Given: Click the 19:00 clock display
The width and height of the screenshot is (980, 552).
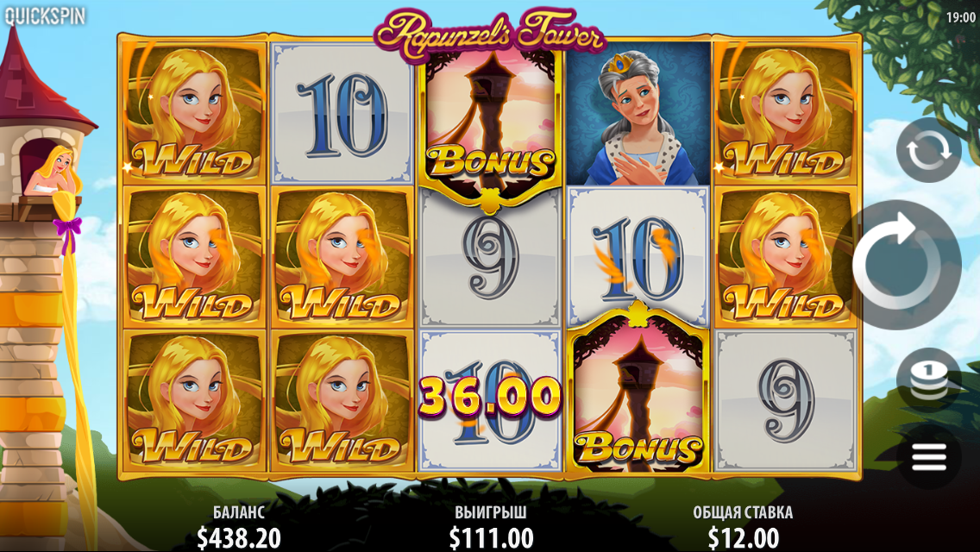Looking at the screenshot, I should [x=961, y=17].
